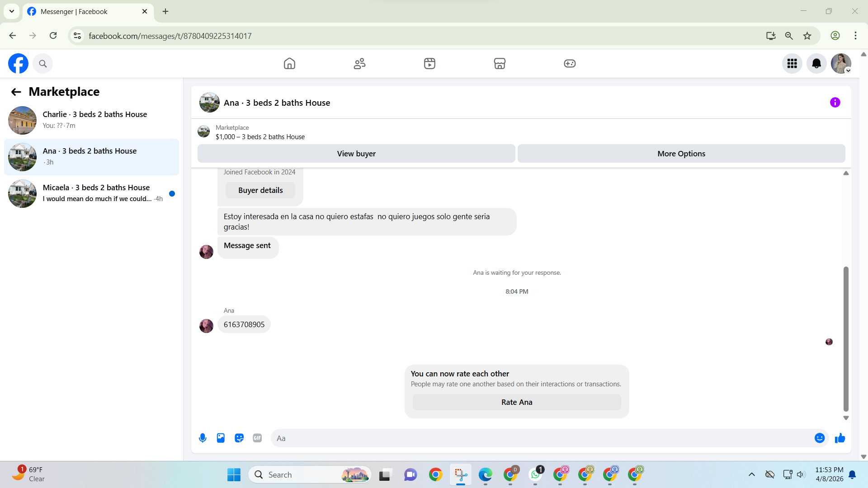Open the Facebook menu grid icon

(792, 64)
